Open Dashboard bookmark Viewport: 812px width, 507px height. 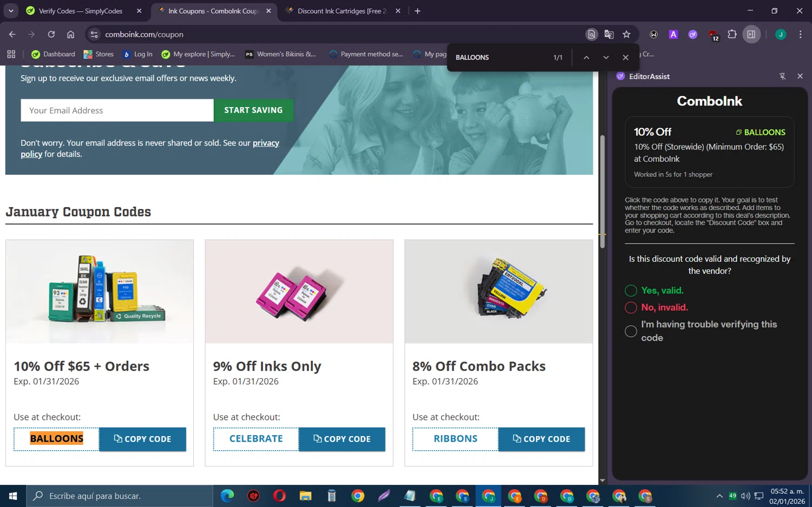click(53, 54)
